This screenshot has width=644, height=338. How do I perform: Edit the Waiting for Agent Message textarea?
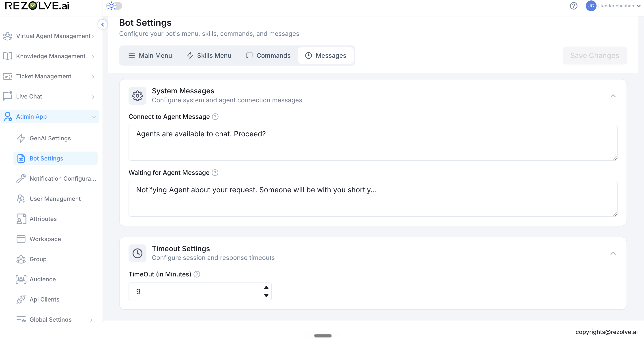tap(373, 199)
